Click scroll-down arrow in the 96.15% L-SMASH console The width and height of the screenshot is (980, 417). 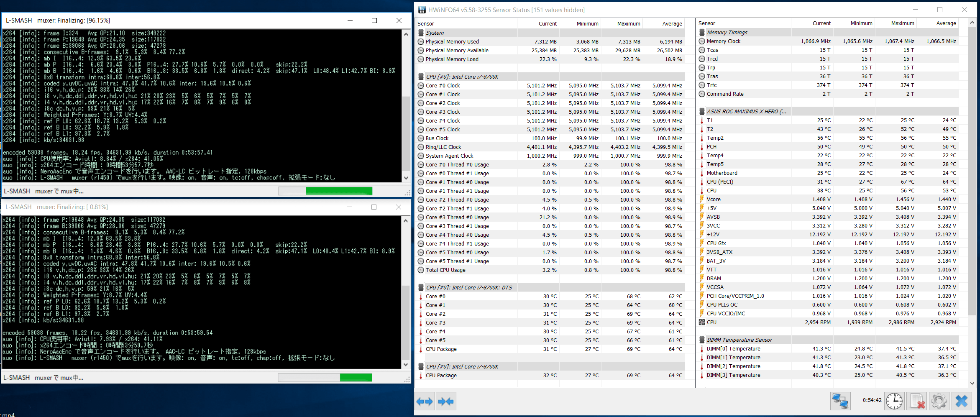[406, 178]
